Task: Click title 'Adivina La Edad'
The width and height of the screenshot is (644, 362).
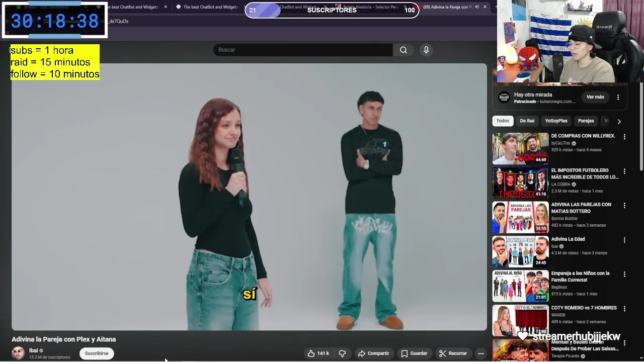Action: click(x=568, y=239)
